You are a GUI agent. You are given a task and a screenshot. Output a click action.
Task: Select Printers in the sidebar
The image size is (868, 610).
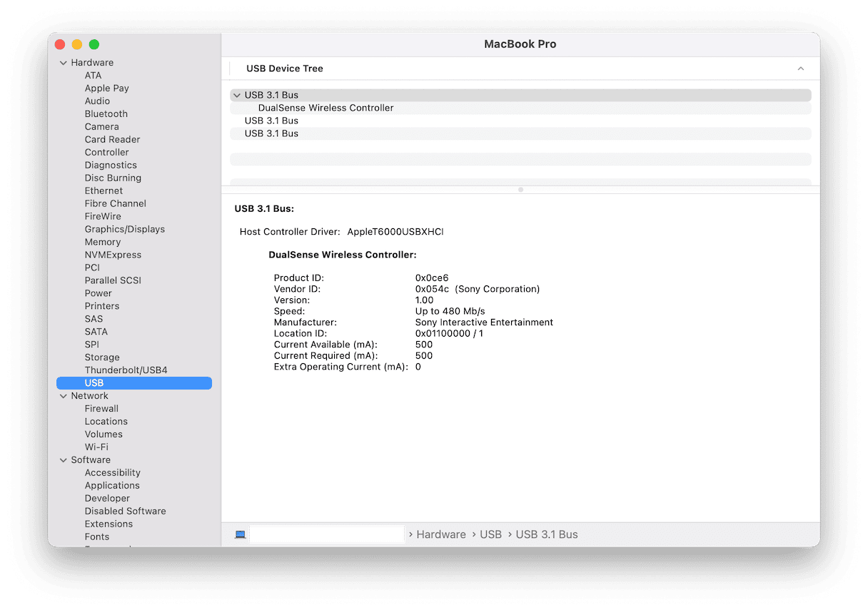tap(102, 307)
